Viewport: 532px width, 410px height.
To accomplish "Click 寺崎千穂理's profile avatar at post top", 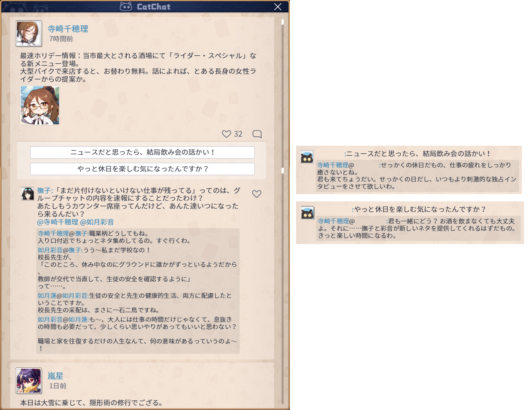I will [x=29, y=34].
